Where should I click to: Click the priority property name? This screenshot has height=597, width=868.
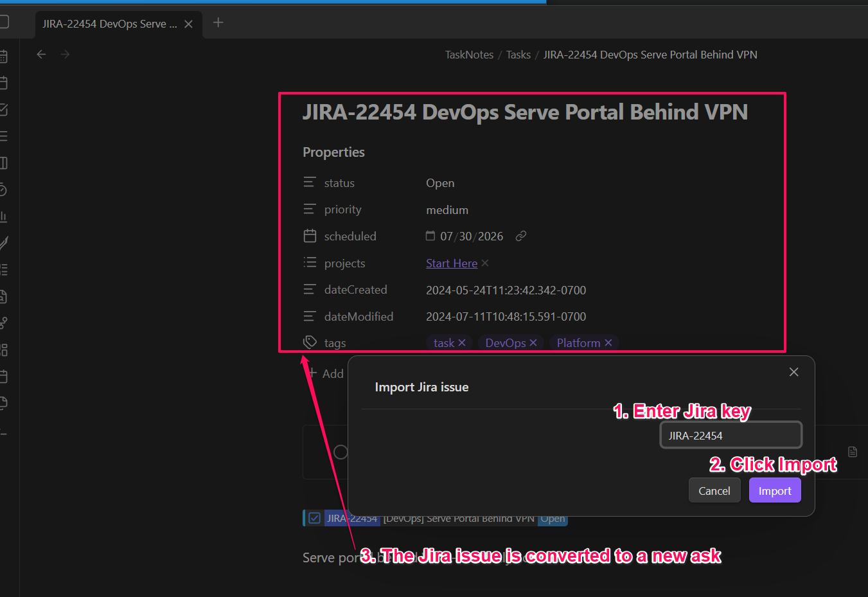tap(342, 209)
